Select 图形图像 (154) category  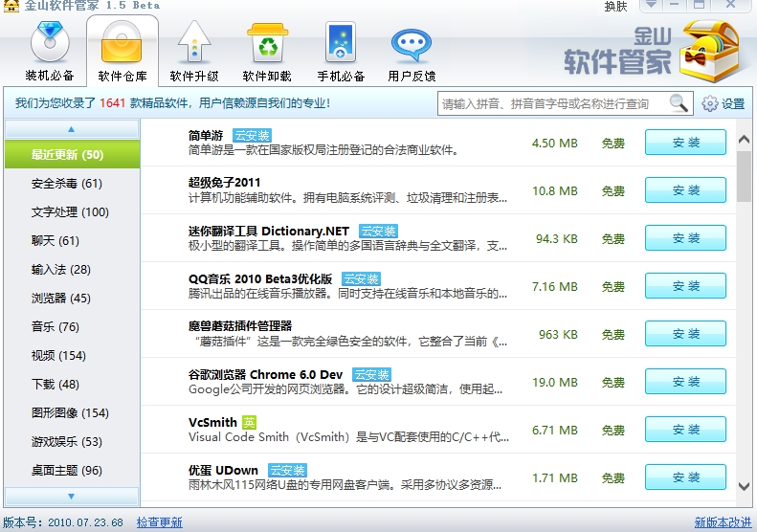tap(72, 413)
